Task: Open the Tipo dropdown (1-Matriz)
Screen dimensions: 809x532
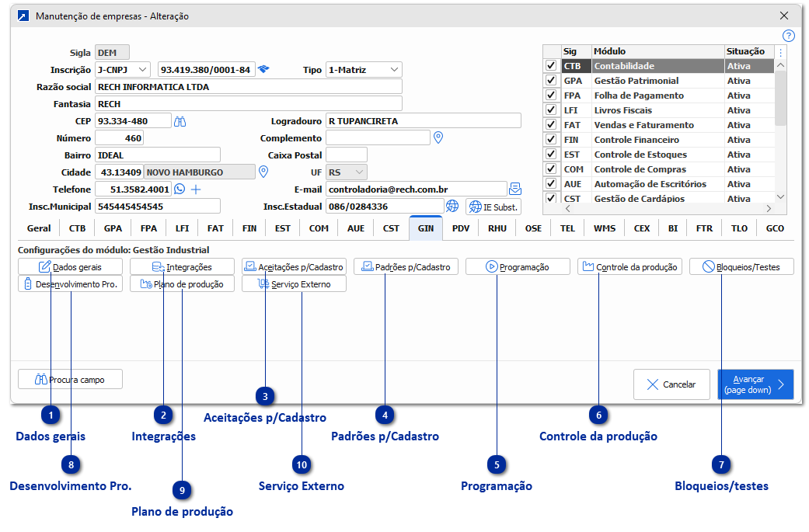Action: (x=364, y=70)
